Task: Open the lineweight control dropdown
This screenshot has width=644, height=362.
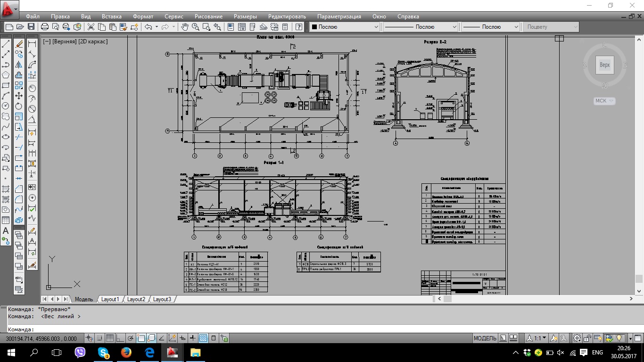Action: click(490, 27)
